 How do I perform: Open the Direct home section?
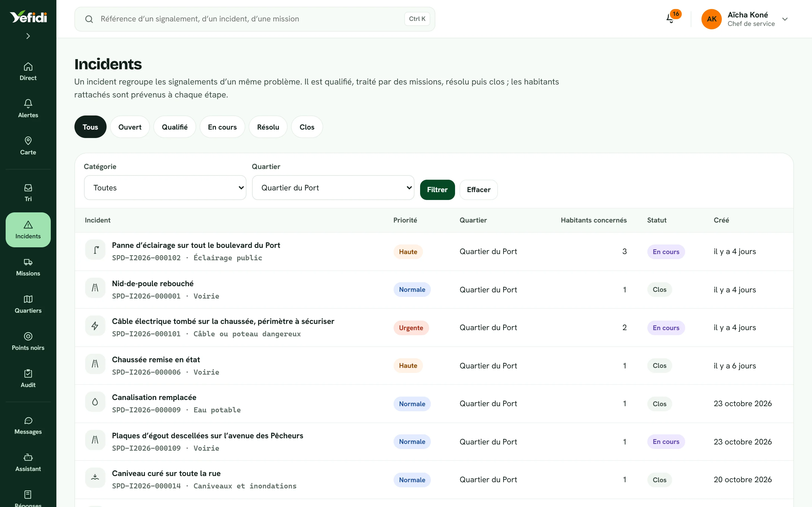(x=28, y=72)
